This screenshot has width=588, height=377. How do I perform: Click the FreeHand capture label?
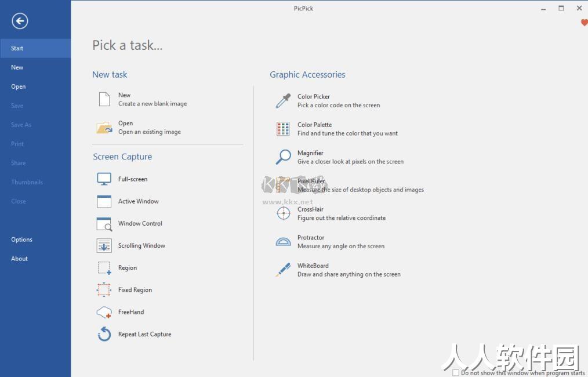tap(131, 312)
